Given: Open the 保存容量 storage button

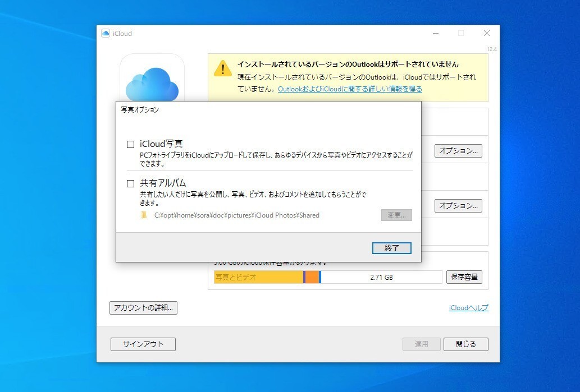Looking at the screenshot, I should point(464,276).
